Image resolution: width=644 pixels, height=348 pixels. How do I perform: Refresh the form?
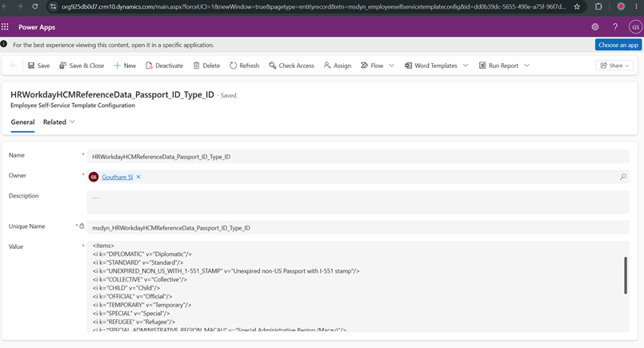(x=244, y=66)
